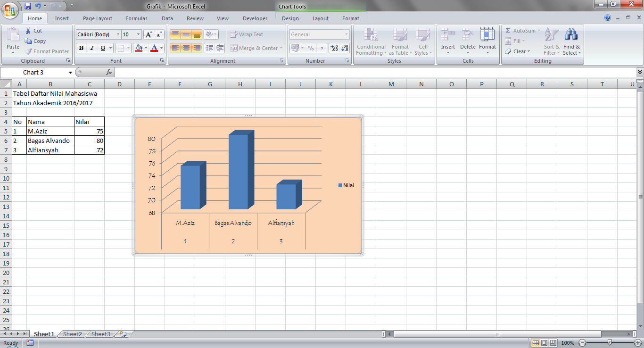Click the Insert Function fx icon
Screen dimensions: 644x348
pos(109,72)
